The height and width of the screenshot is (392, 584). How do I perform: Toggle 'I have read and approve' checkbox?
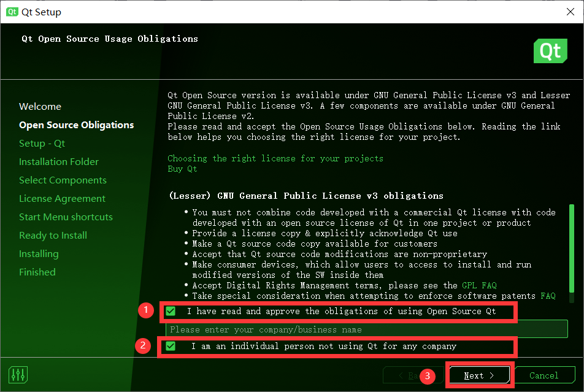pos(171,311)
